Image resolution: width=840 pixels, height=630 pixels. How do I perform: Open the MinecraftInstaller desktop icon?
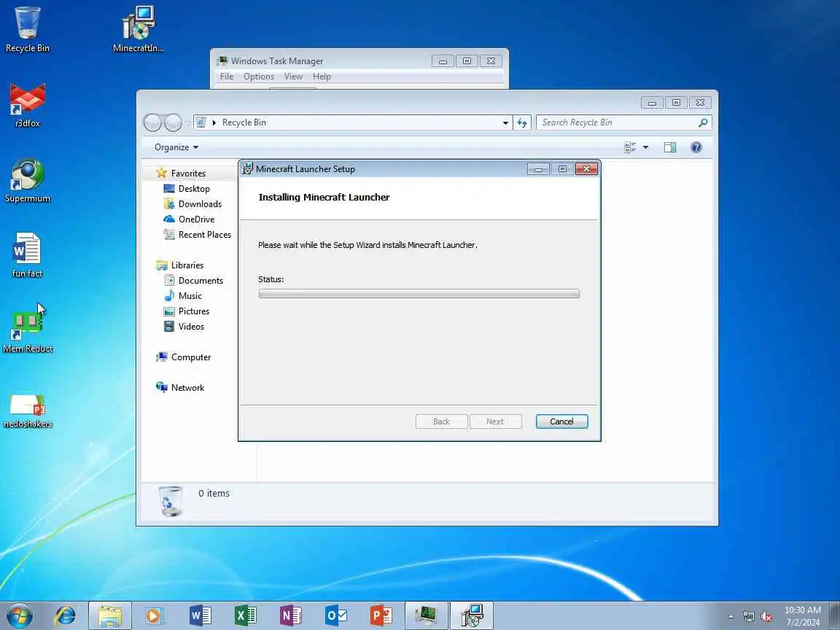(x=139, y=29)
